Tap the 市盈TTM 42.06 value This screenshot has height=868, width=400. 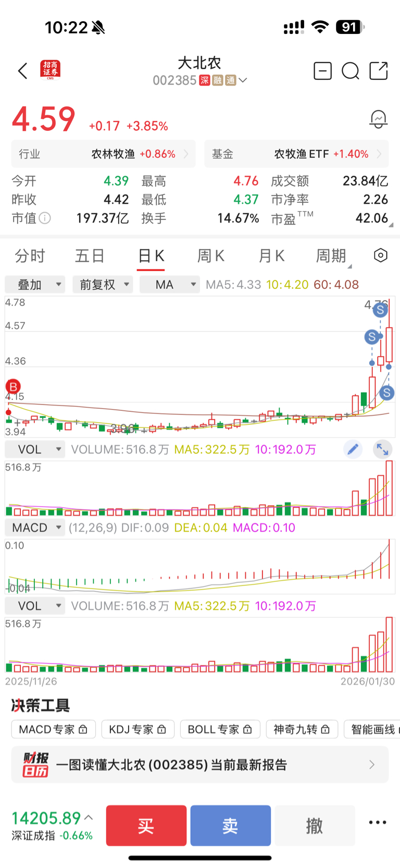372,218
